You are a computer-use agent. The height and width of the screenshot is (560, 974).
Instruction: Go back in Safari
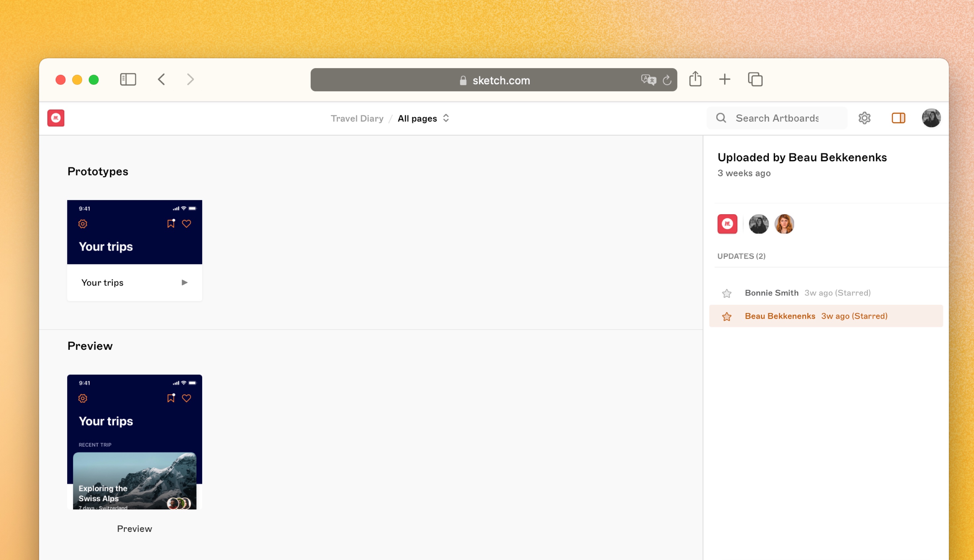point(161,80)
